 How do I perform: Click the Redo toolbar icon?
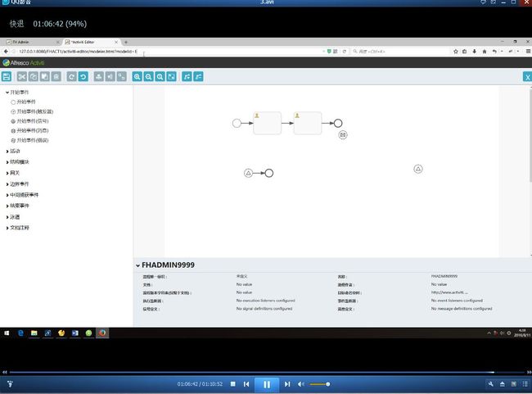pyautogui.click(x=71, y=76)
